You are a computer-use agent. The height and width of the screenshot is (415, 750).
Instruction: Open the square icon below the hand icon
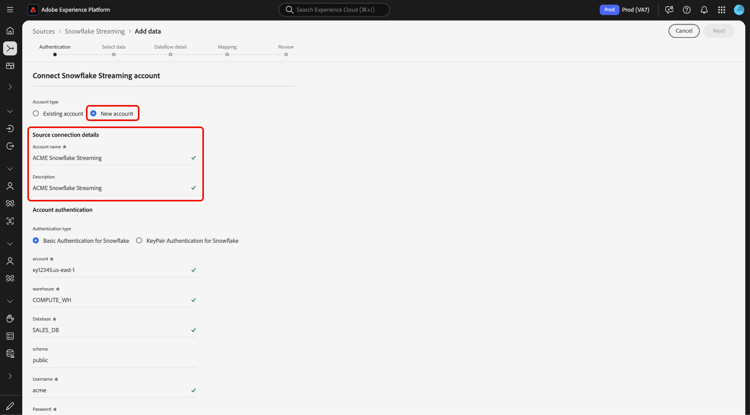tap(10, 336)
